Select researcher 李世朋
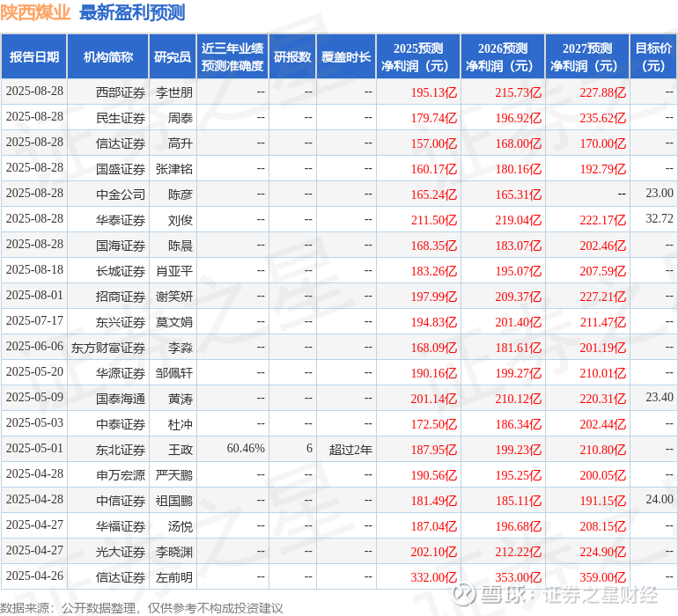The image size is (678, 616). coord(174,92)
